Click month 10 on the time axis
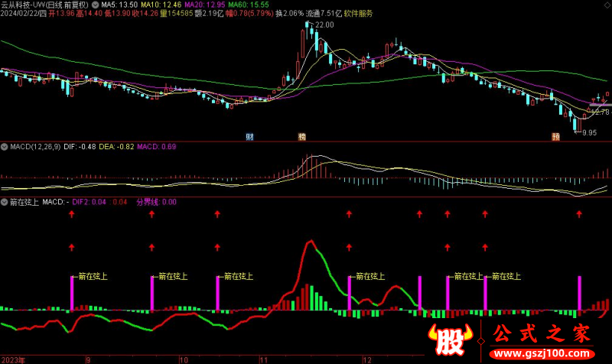This screenshot has width=612, height=364. [184, 359]
